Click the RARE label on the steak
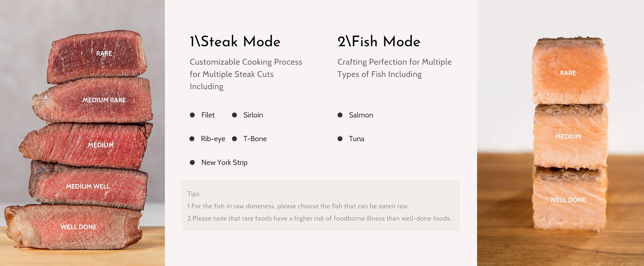Screen dimensions: 644x266 tap(104, 53)
